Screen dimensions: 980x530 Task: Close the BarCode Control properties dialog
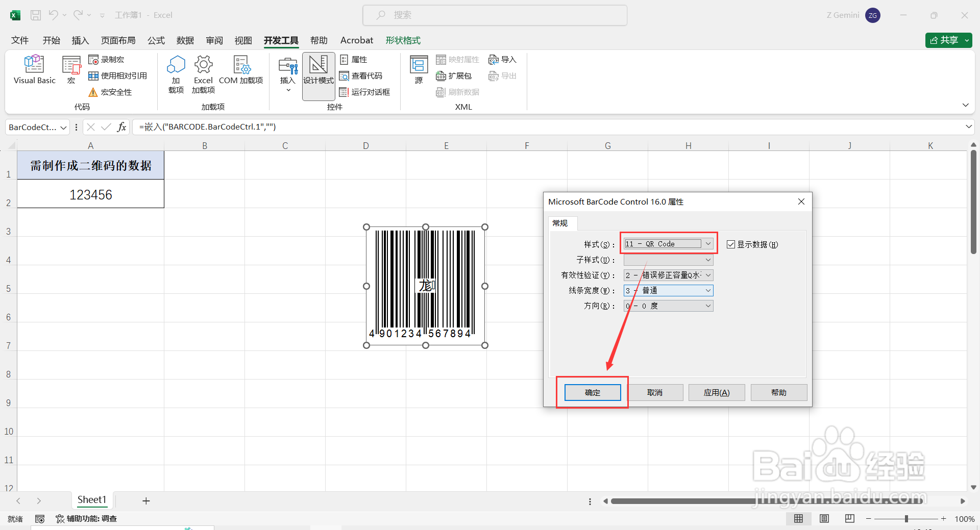(801, 202)
